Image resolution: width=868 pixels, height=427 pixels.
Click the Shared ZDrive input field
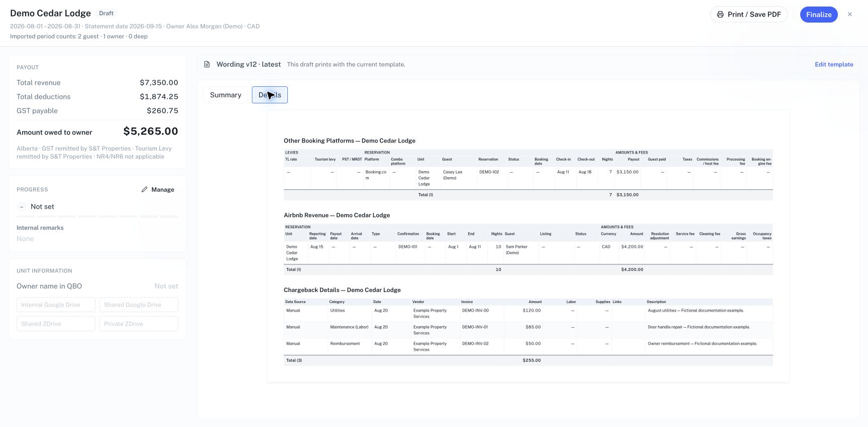click(x=56, y=324)
